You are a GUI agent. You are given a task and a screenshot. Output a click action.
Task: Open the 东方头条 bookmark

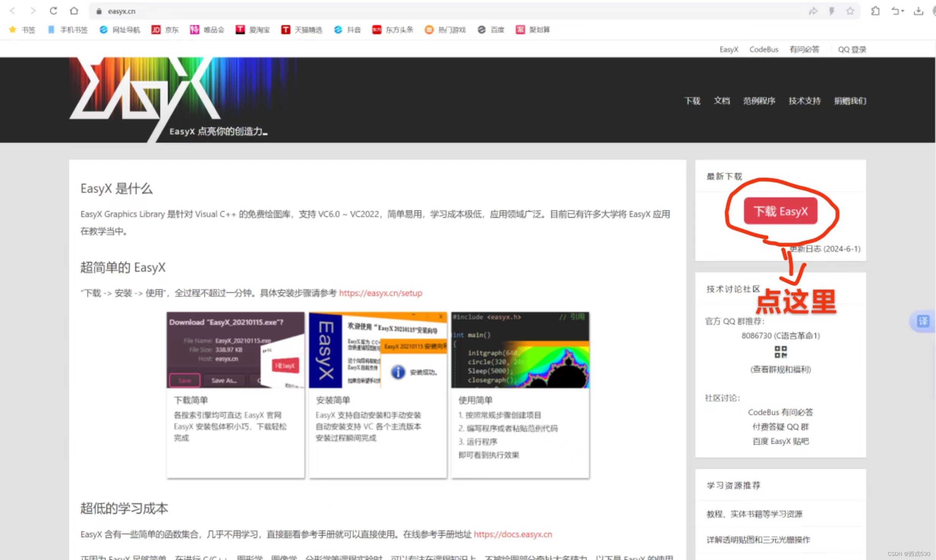[392, 30]
